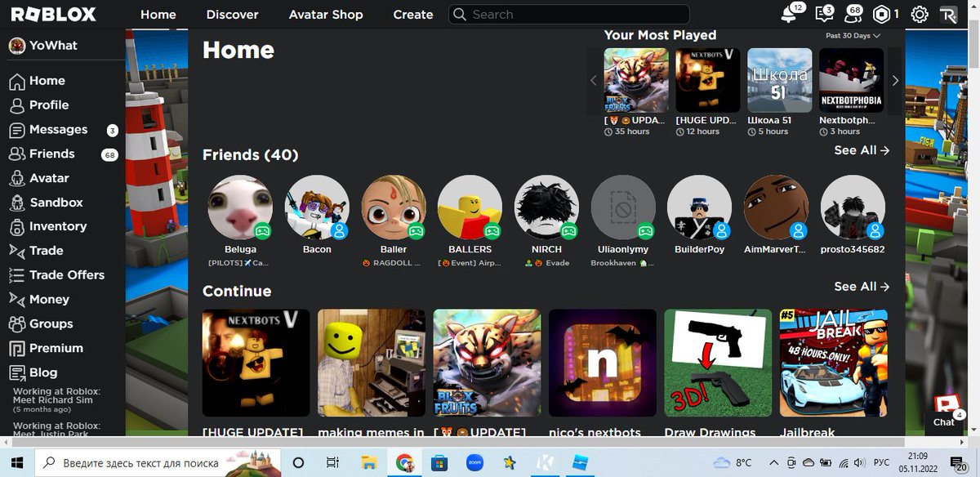Viewport: 980px width, 477px height.
Task: Switch РУС keyboard language indicator
Action: click(881, 462)
